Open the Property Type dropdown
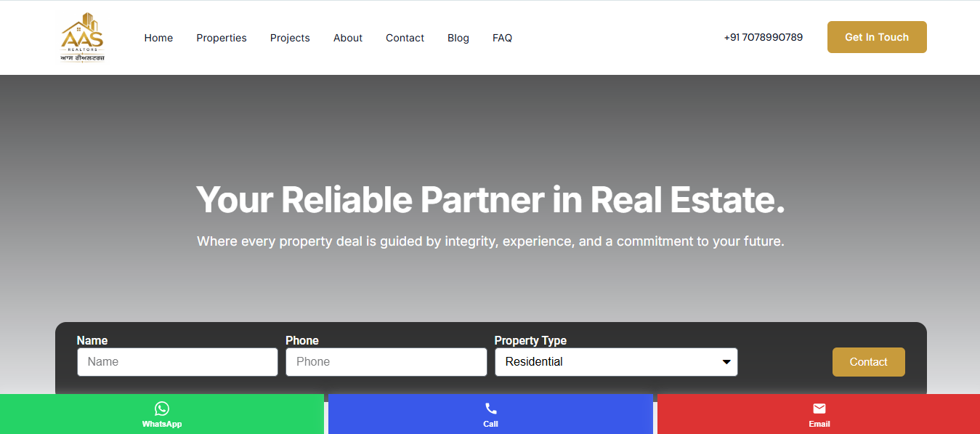Image resolution: width=980 pixels, height=434 pixels. 616,362
